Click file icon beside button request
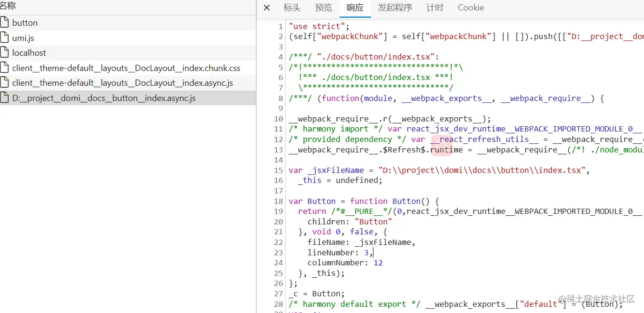The width and height of the screenshot is (644, 313). [x=4, y=22]
